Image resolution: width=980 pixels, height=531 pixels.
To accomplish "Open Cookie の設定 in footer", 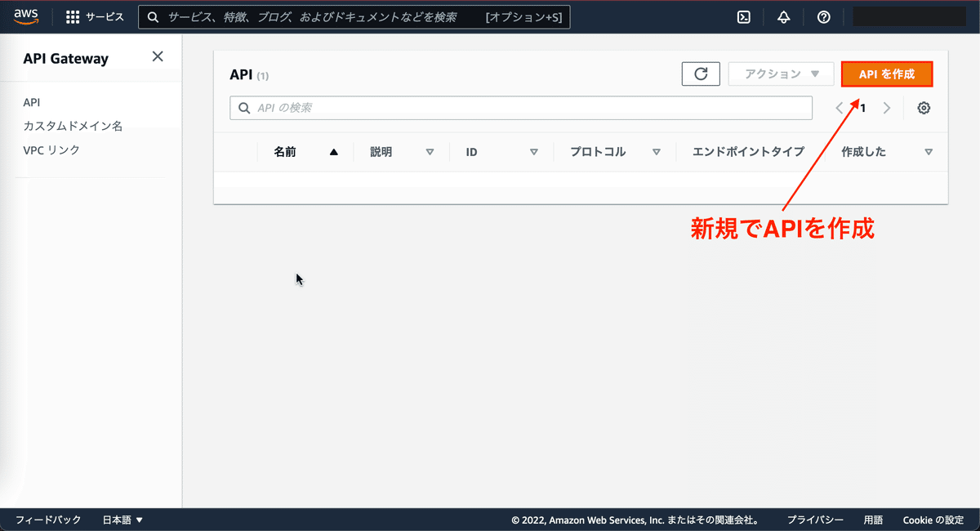I will pos(933,520).
